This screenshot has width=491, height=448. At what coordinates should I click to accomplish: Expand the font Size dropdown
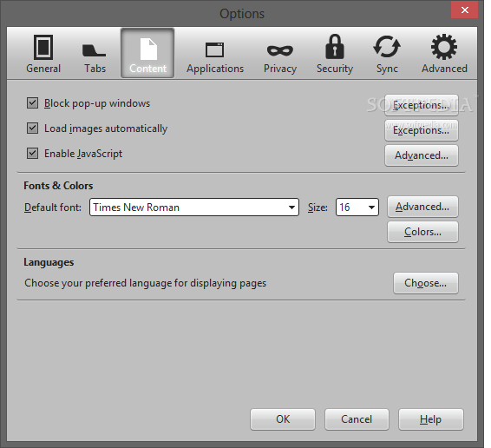357,208
